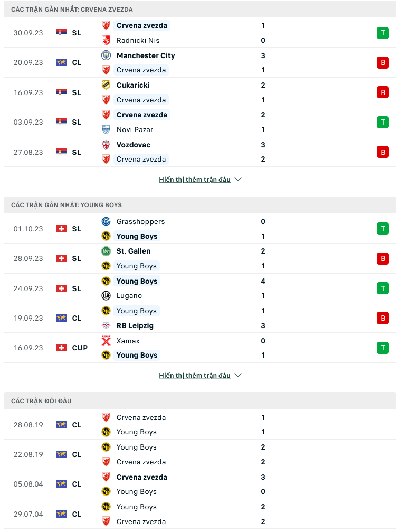Click the Lugano team crest

coord(106,295)
